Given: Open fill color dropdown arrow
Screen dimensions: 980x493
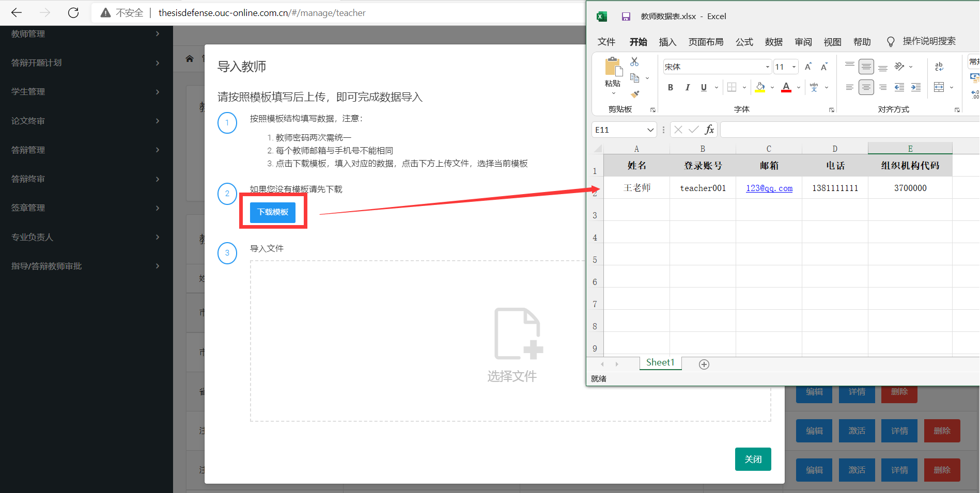Looking at the screenshot, I should [x=772, y=88].
